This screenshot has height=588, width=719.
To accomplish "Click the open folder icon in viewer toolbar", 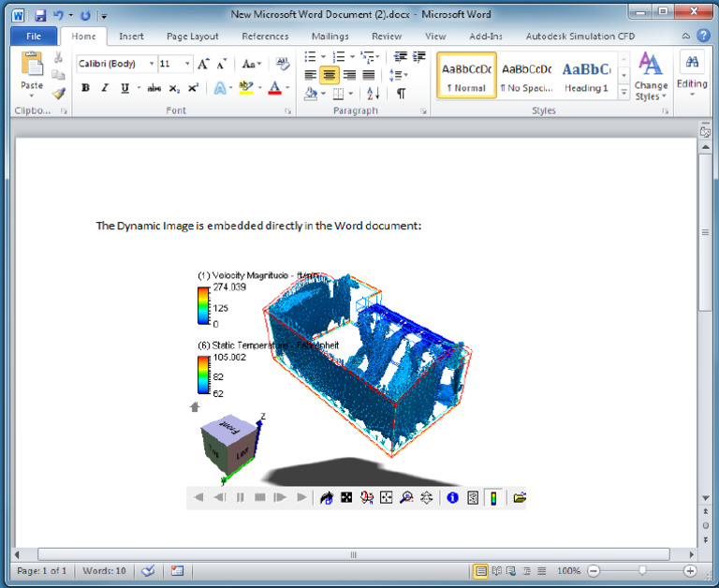I will click(519, 497).
